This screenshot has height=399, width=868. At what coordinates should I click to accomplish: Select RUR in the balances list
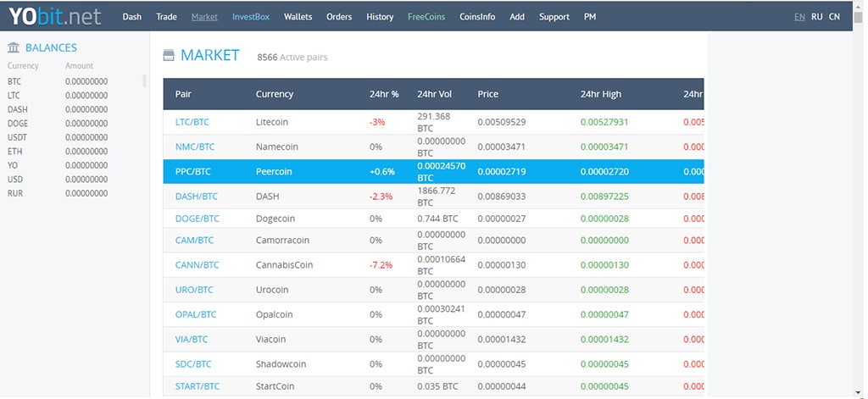click(15, 193)
